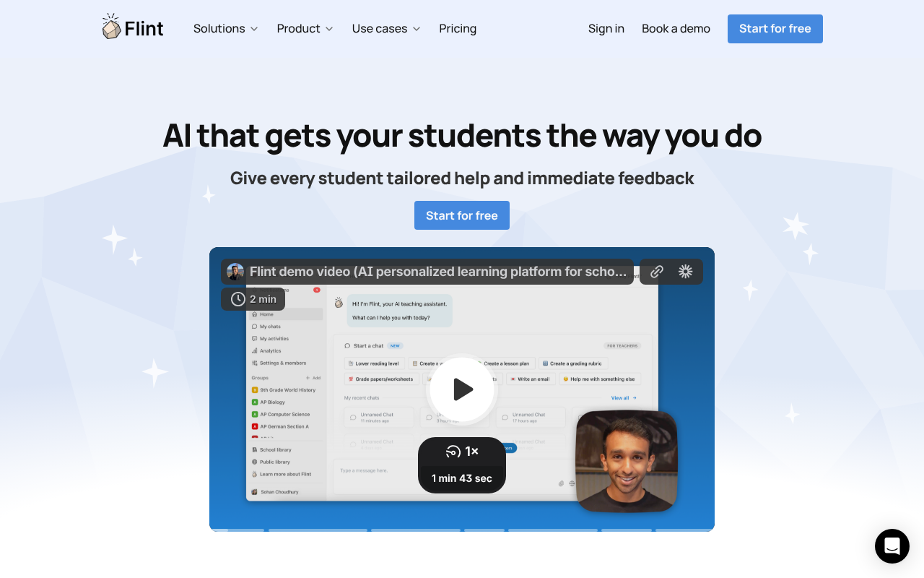Open the chat support bubble icon
The width and height of the screenshot is (924, 578).
892,546
